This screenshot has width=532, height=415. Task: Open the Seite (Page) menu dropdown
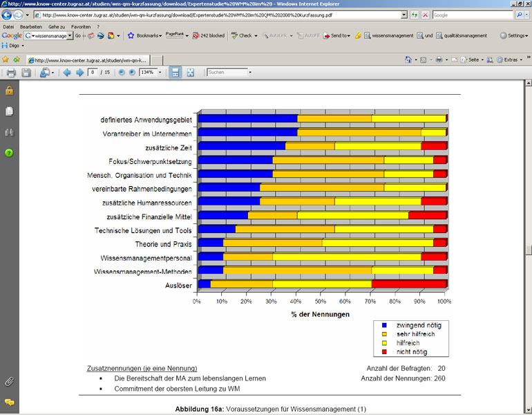click(x=472, y=59)
